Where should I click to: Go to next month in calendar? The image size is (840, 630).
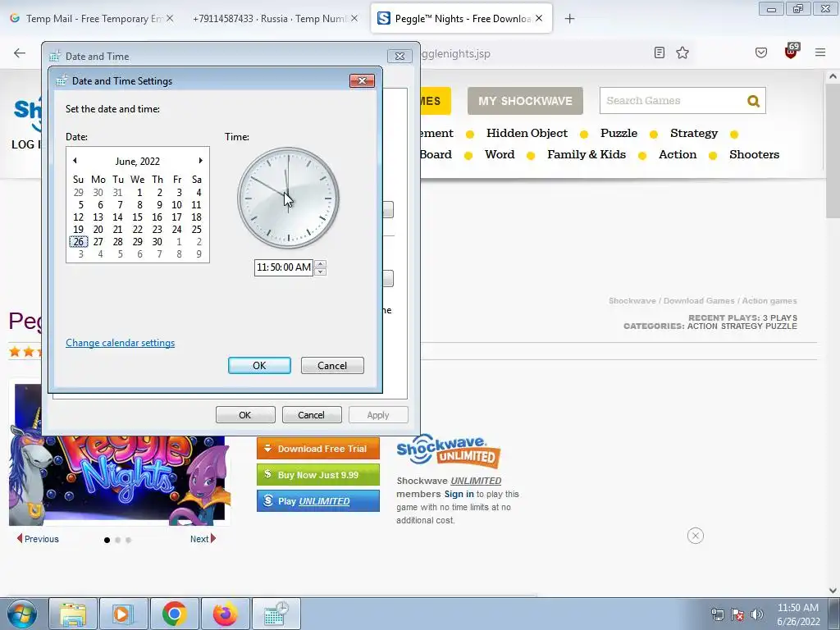tap(200, 161)
